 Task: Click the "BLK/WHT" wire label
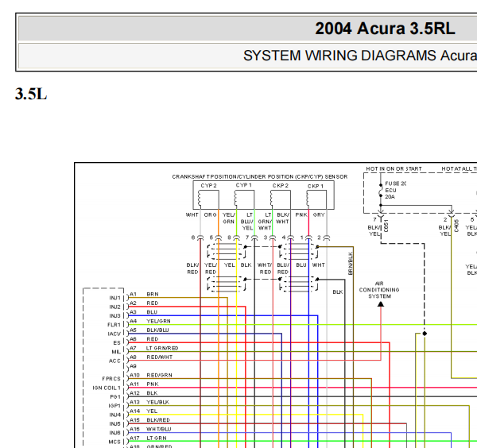click(282, 218)
